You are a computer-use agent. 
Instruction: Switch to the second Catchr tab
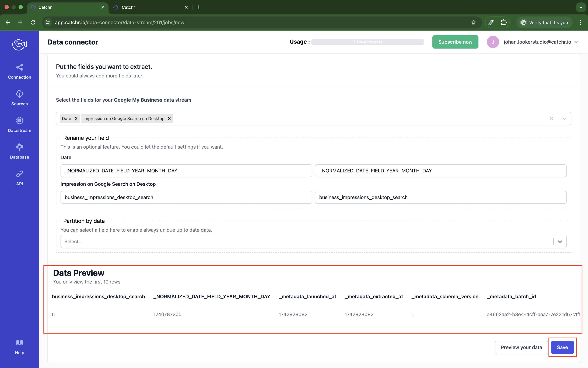pyautogui.click(x=151, y=7)
